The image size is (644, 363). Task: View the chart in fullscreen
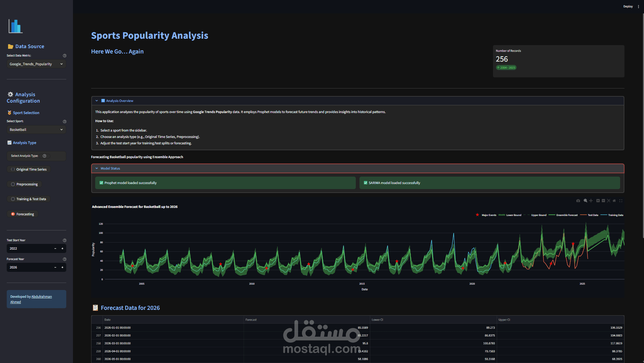(621, 201)
